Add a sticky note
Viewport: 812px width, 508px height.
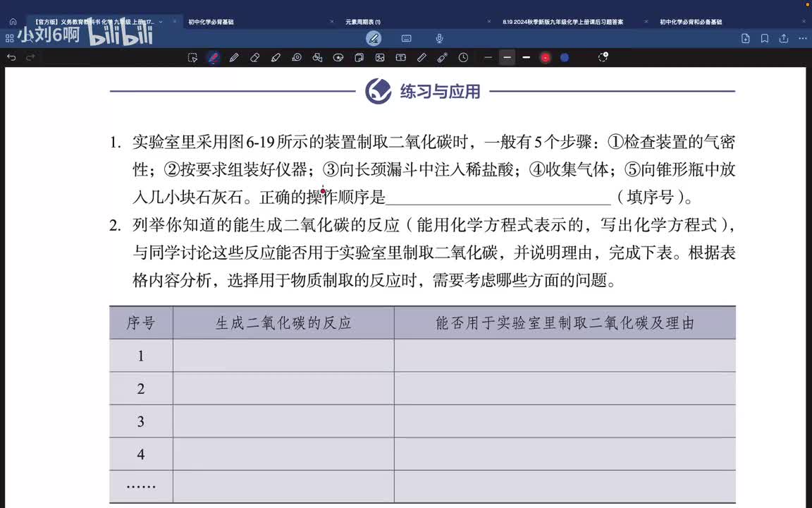pos(359,58)
